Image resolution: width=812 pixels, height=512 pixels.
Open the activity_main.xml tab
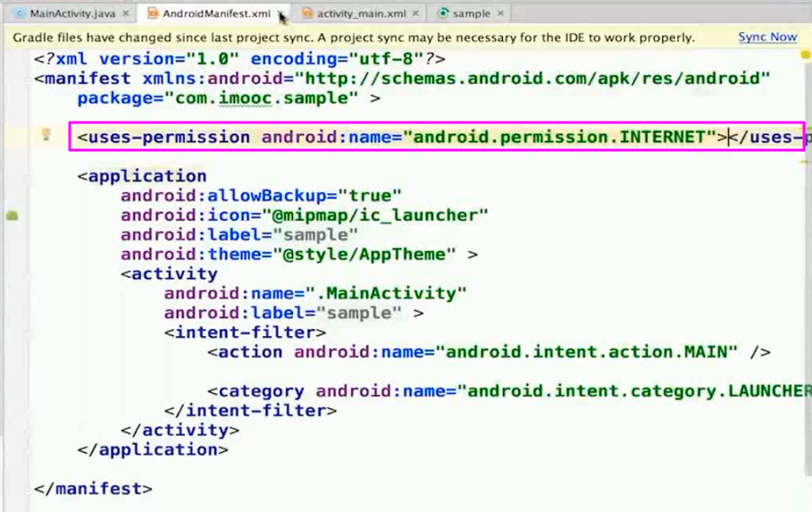tap(361, 14)
